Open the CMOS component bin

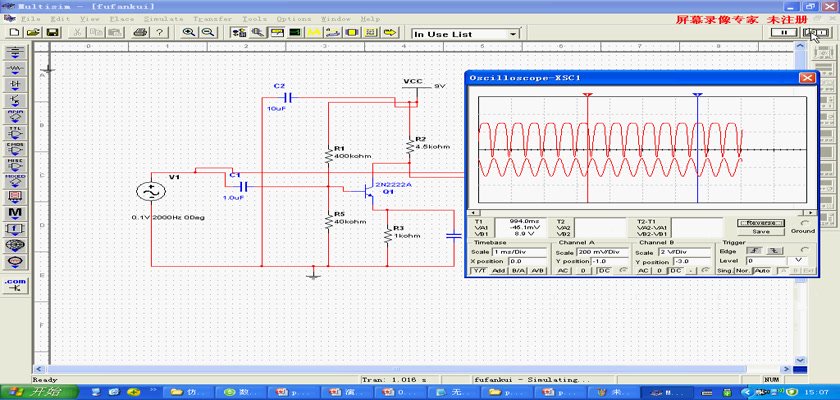click(16, 150)
